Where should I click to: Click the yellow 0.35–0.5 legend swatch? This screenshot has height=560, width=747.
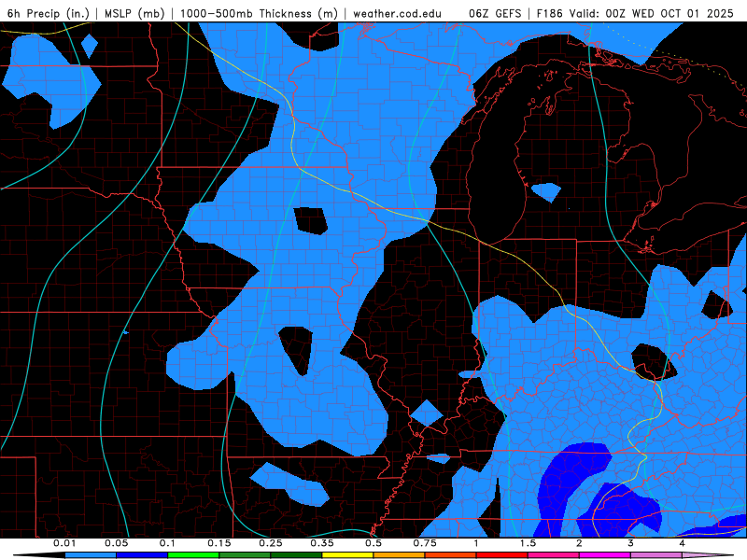(347, 555)
